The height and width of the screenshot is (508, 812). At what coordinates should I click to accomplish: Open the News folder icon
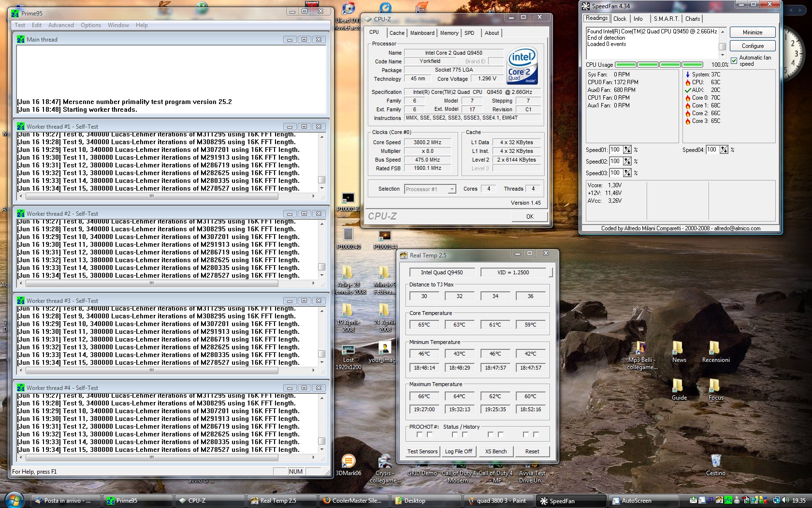point(679,352)
